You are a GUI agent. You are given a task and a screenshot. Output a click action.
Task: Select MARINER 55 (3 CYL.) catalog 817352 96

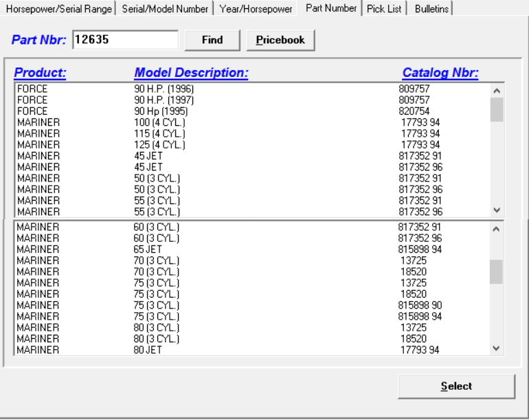[252, 211]
